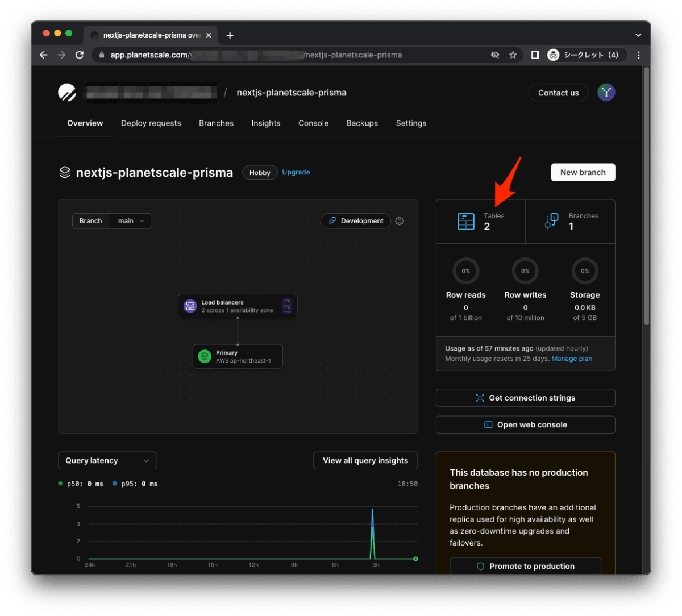
Task: Click the Branch label button
Action: click(91, 221)
